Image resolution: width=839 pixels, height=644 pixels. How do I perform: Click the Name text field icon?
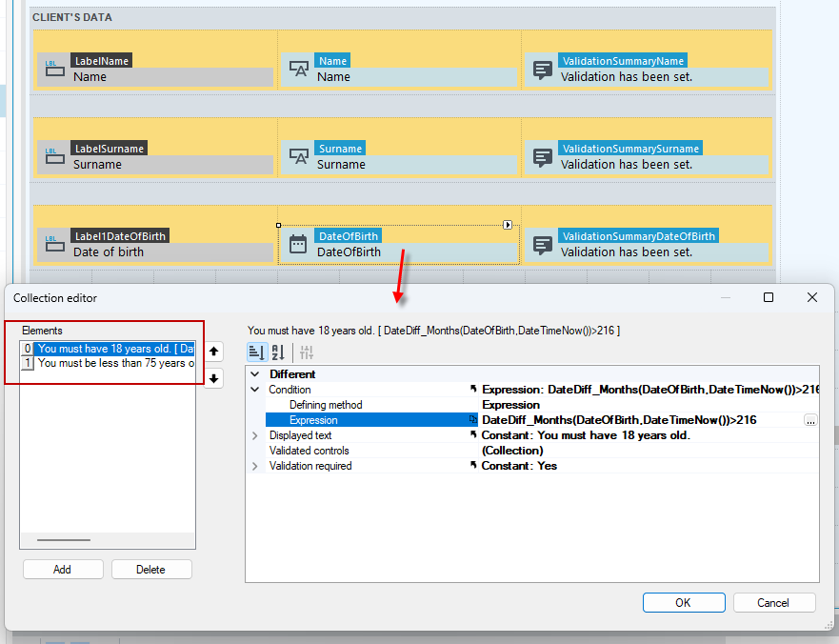point(299,69)
